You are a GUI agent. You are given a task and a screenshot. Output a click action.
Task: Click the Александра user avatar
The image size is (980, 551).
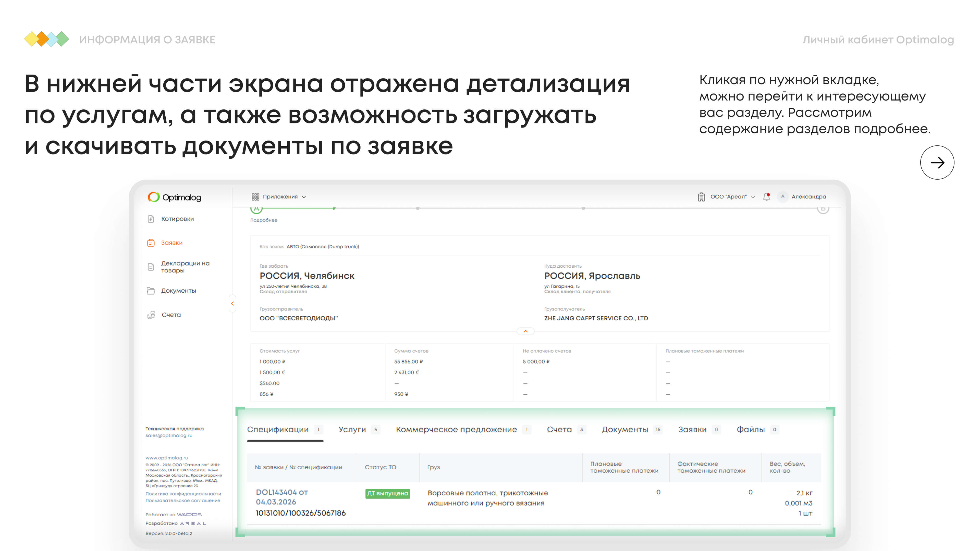(x=782, y=197)
